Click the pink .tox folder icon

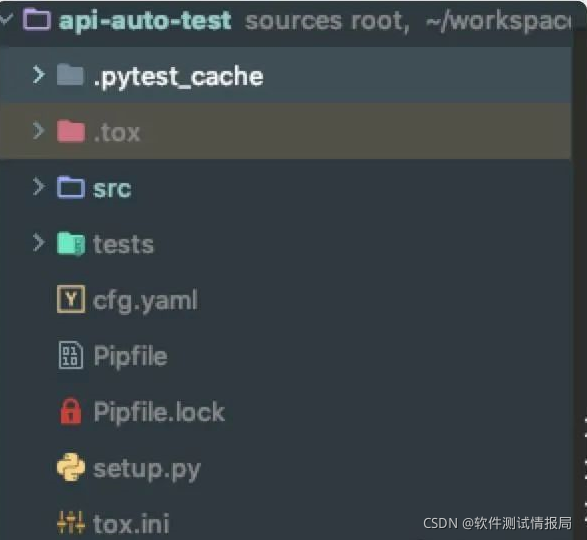71,131
